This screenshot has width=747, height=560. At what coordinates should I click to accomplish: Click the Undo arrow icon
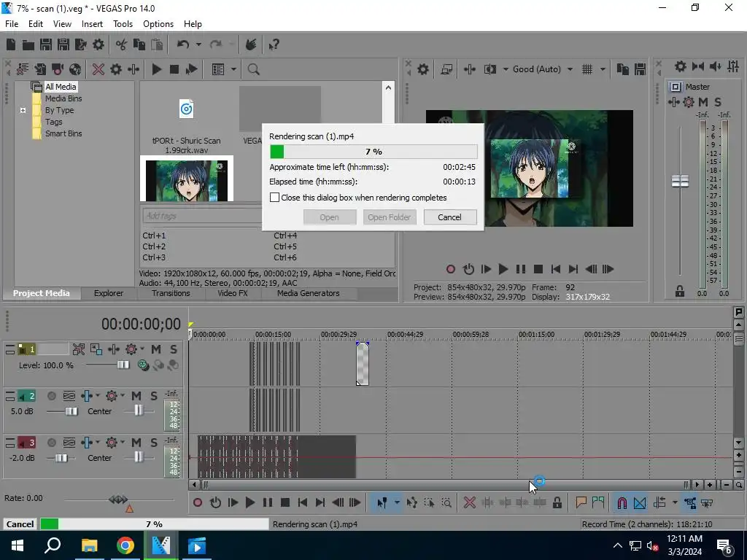(183, 44)
